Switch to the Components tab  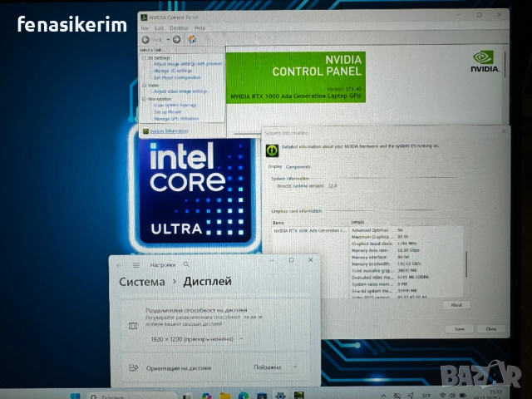(x=298, y=167)
